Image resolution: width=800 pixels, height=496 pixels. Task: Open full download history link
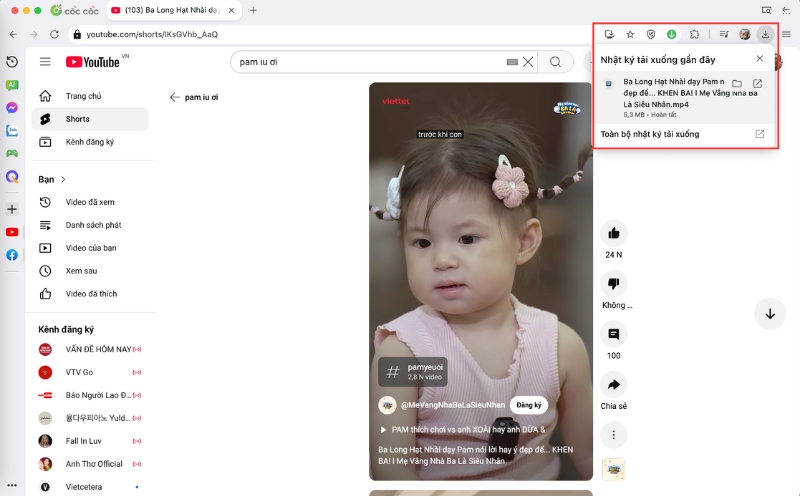(650, 134)
